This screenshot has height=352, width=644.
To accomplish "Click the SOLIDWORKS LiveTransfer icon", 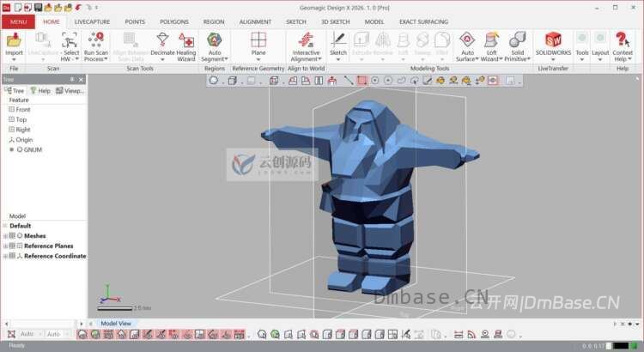I will [x=553, y=40].
